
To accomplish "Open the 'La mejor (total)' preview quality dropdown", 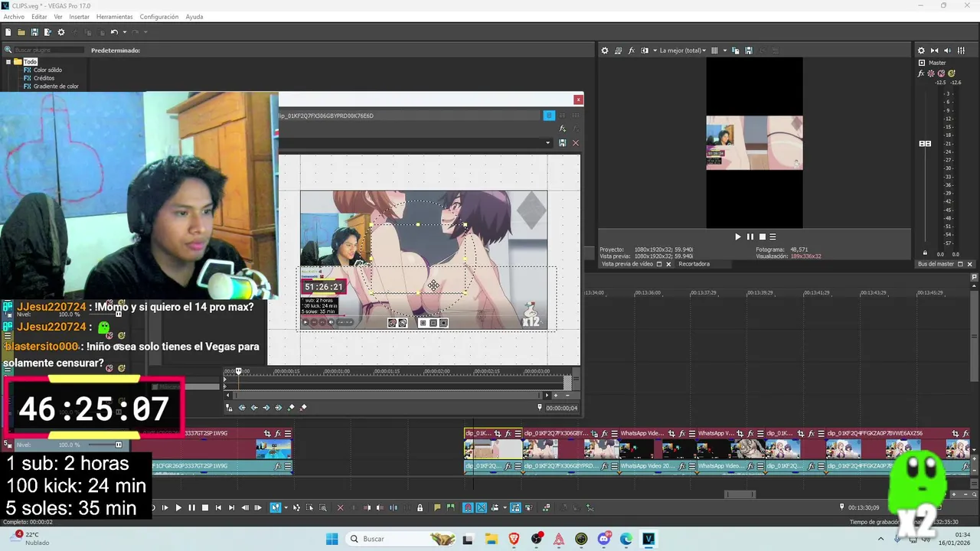I will coord(683,51).
